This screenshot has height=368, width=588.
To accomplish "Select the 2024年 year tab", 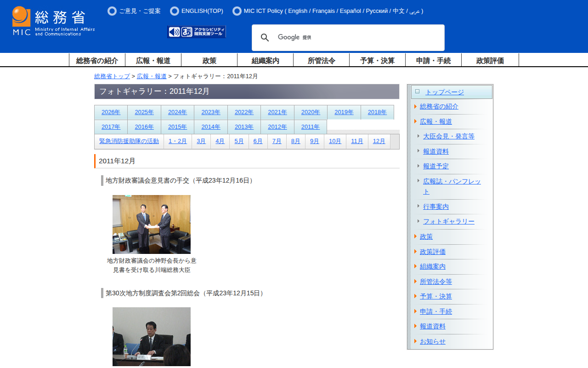I will pyautogui.click(x=177, y=112).
